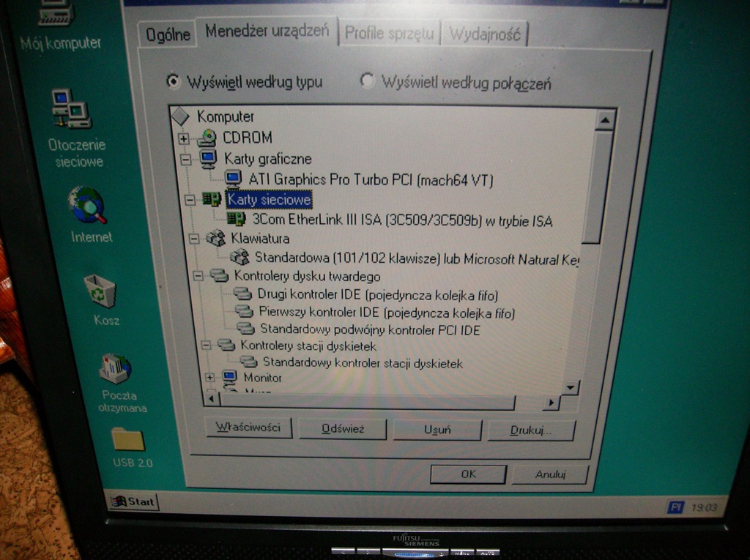Click the taskbar clock
This screenshot has width=750, height=560.
(704, 507)
